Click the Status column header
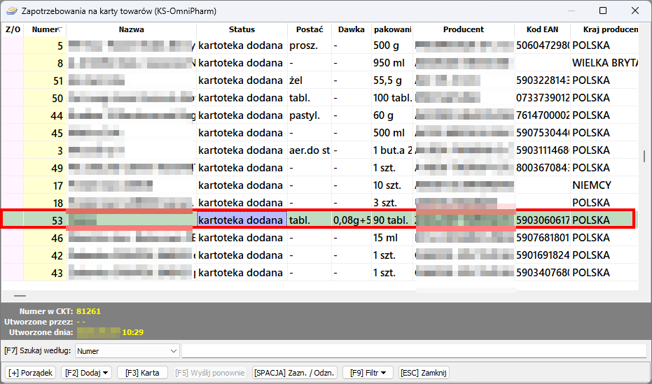 point(242,29)
